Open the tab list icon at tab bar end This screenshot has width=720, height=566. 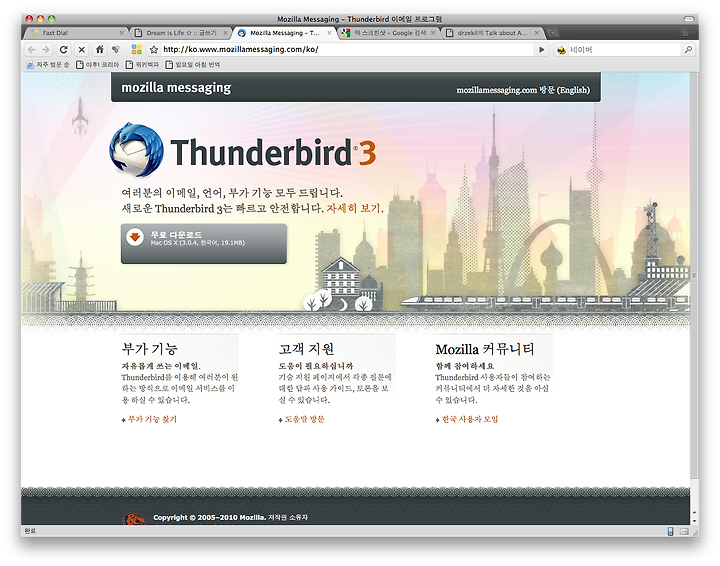pos(686,33)
